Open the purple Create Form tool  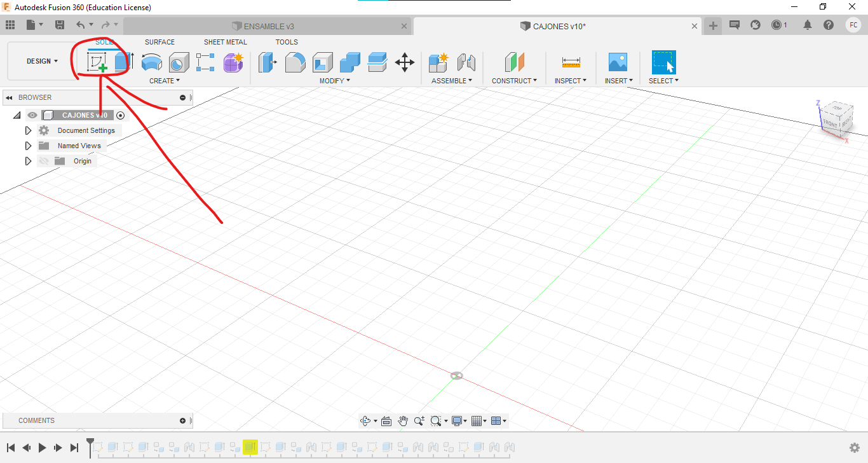pyautogui.click(x=233, y=62)
